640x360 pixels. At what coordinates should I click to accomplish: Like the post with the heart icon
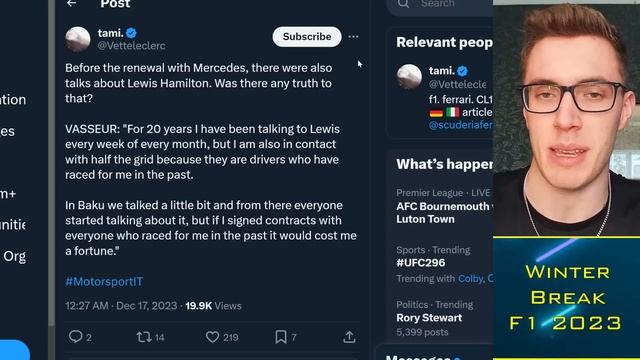coord(212,337)
